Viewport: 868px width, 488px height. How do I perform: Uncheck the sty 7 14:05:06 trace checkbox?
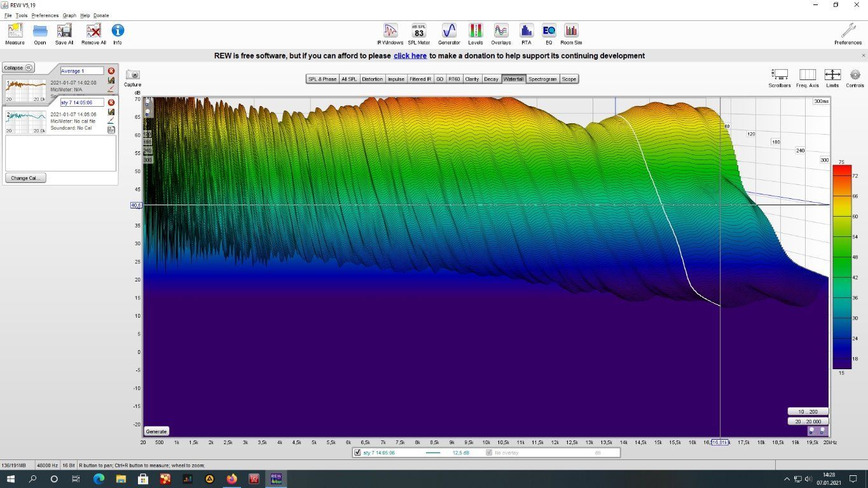[x=358, y=453]
